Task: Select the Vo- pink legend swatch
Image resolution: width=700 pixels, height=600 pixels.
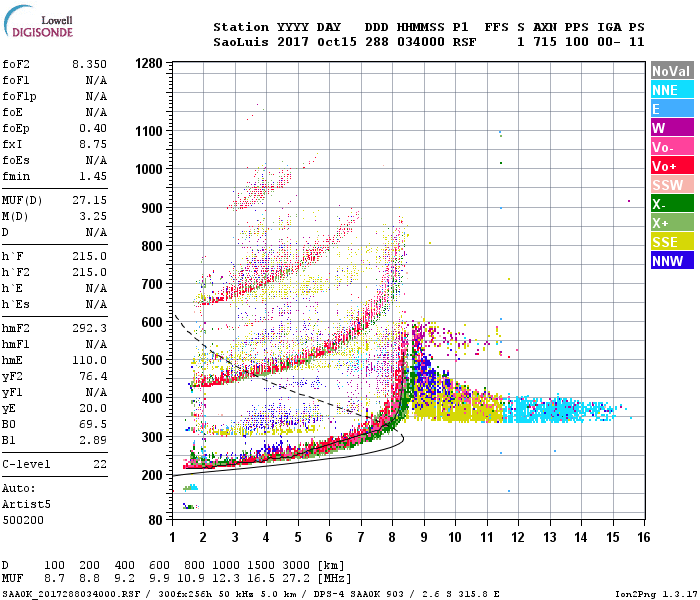Action: click(x=672, y=146)
